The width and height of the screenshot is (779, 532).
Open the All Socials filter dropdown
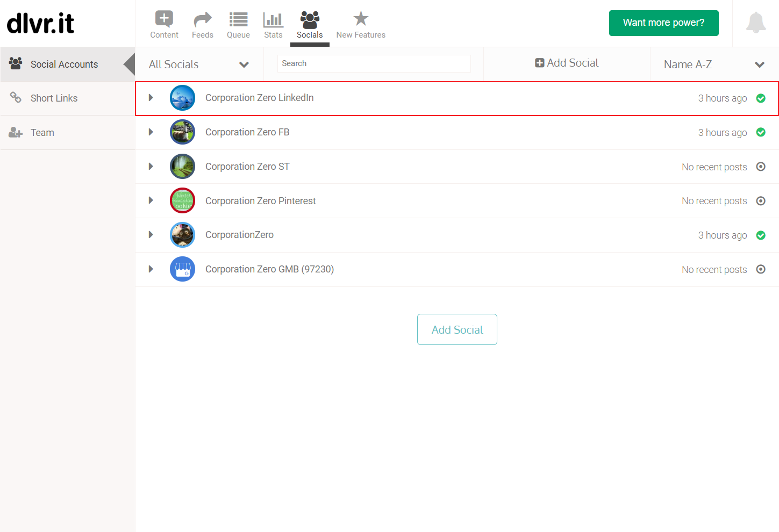click(199, 64)
